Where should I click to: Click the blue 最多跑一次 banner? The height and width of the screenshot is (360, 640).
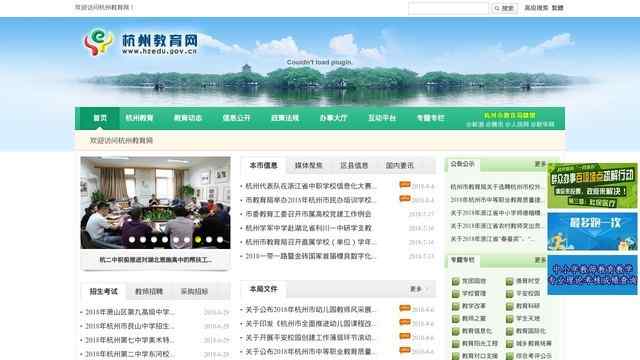[x=592, y=231]
